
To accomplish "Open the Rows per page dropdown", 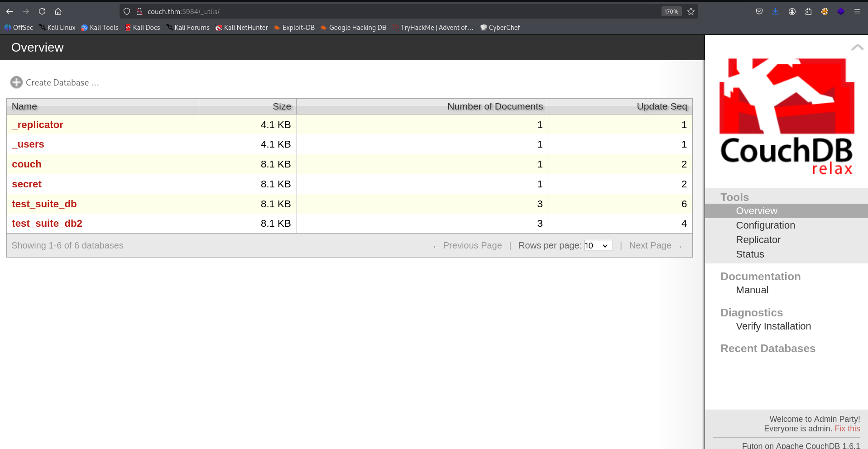I will click(x=598, y=245).
